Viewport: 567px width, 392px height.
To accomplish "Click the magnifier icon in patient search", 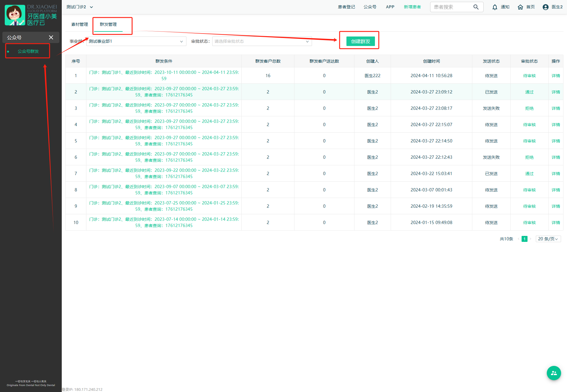I will (476, 7).
